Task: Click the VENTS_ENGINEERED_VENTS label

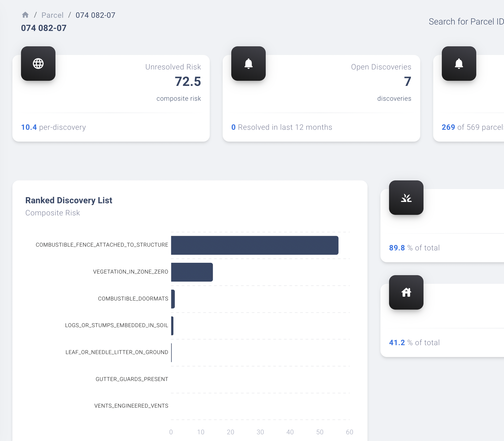Action: point(131,406)
